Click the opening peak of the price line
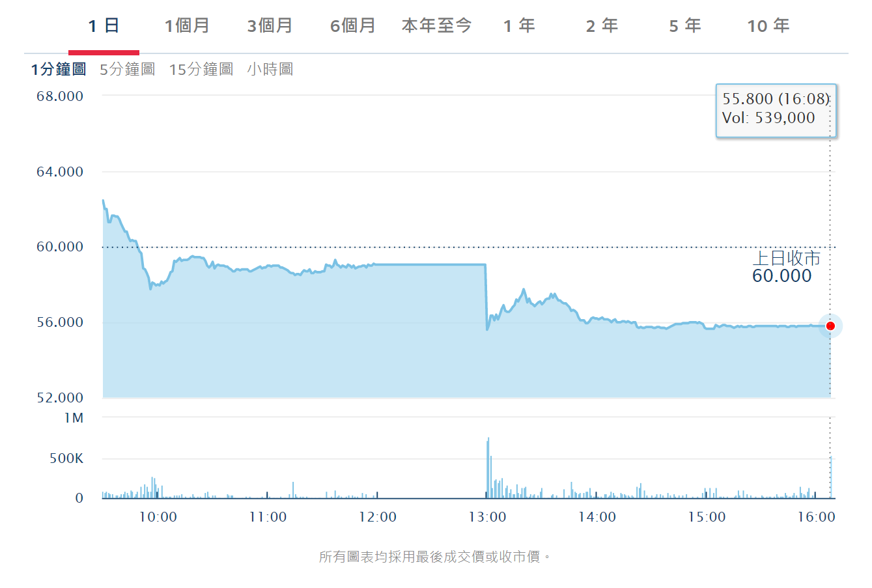The height and width of the screenshot is (588, 872). [x=103, y=201]
